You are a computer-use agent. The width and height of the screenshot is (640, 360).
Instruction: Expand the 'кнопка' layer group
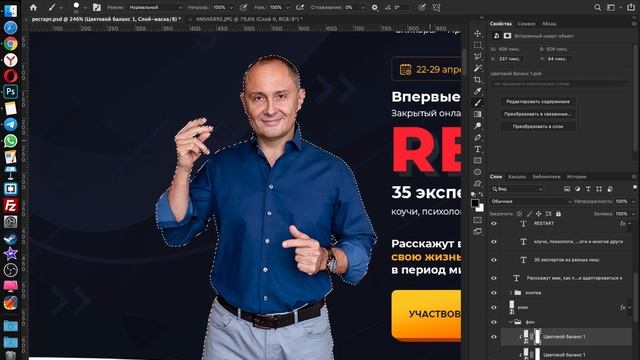[511, 293]
